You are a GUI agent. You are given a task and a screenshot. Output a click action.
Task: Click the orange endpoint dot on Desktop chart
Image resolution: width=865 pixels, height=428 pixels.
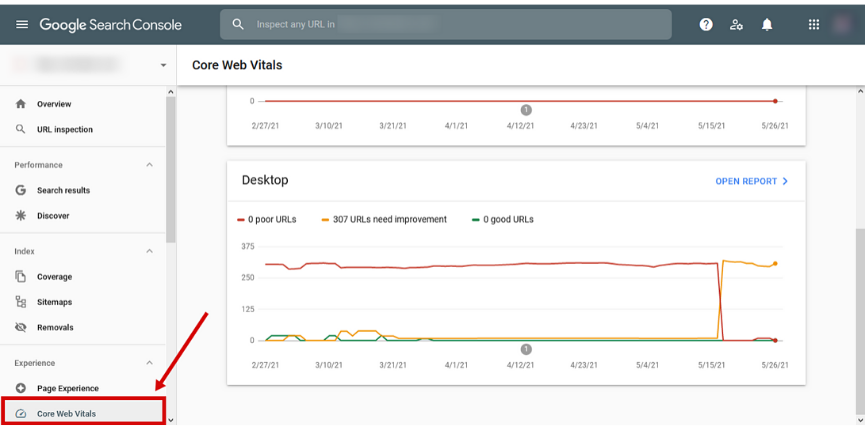coord(775,264)
